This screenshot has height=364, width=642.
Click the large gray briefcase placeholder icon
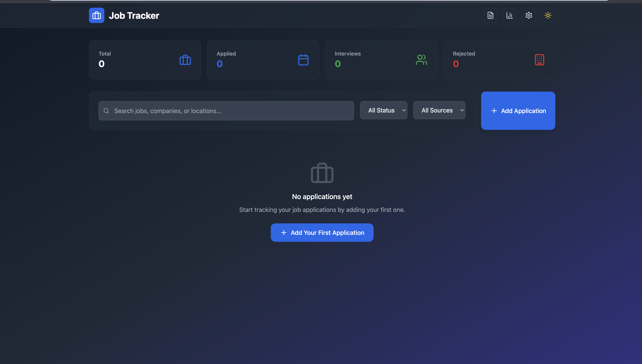[x=322, y=173]
